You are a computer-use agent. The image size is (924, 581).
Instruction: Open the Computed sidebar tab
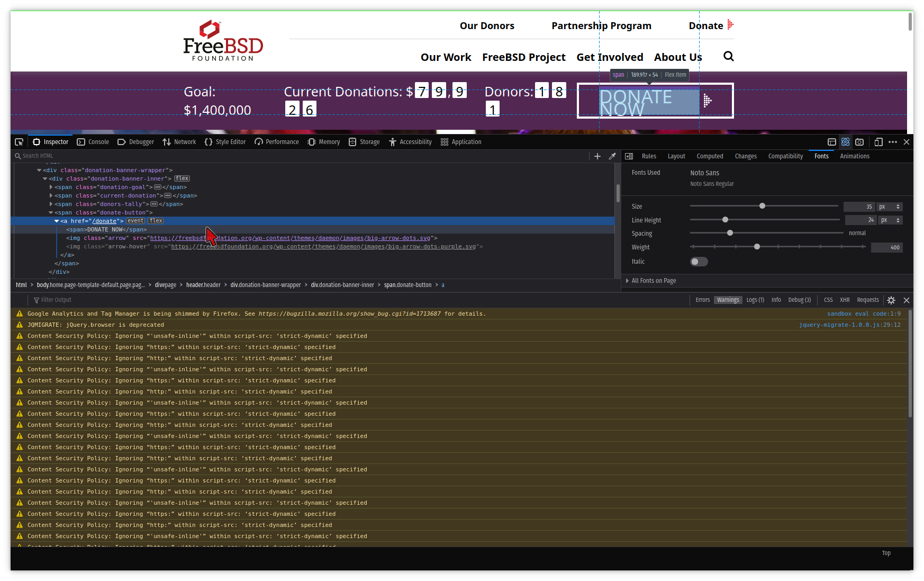(710, 156)
